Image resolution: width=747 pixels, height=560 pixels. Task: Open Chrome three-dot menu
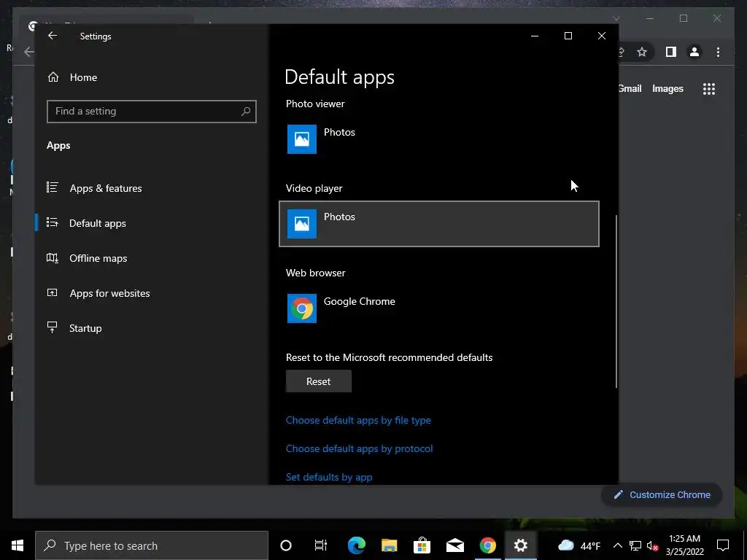pyautogui.click(x=718, y=52)
